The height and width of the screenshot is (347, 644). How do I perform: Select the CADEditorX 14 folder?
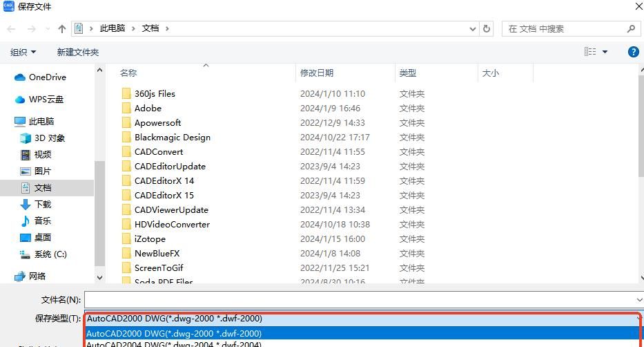[164, 181]
